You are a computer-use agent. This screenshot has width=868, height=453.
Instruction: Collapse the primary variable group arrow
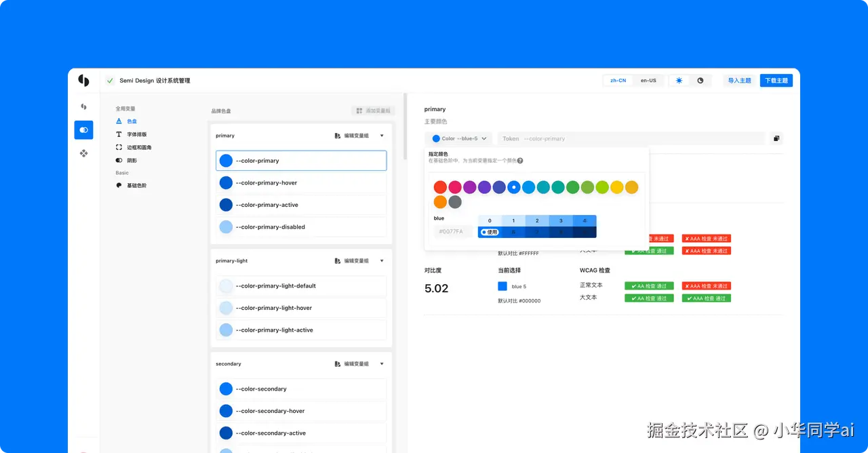tap(382, 136)
